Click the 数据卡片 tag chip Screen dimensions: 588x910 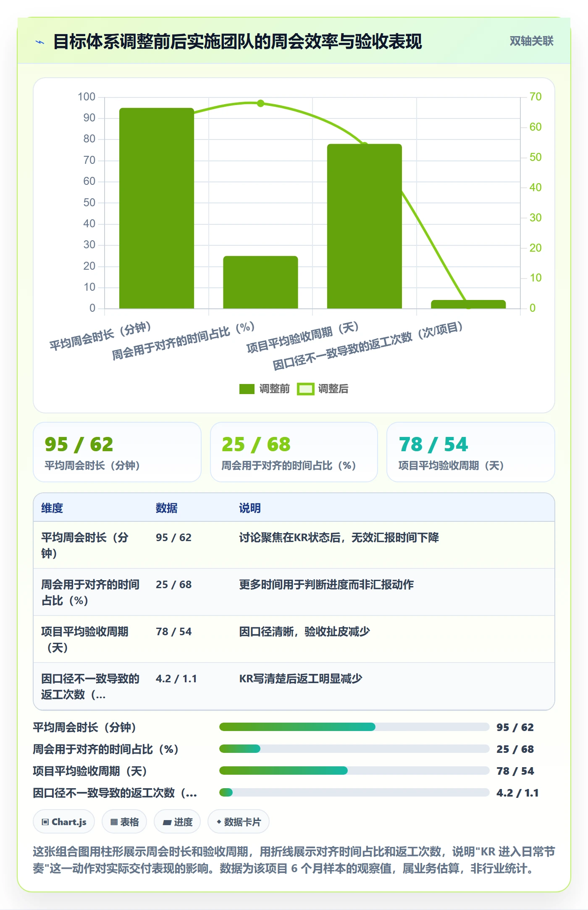[x=239, y=821]
